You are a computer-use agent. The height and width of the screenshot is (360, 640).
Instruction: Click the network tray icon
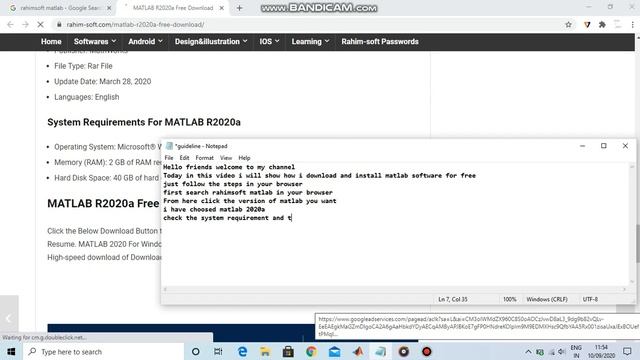[551, 352]
